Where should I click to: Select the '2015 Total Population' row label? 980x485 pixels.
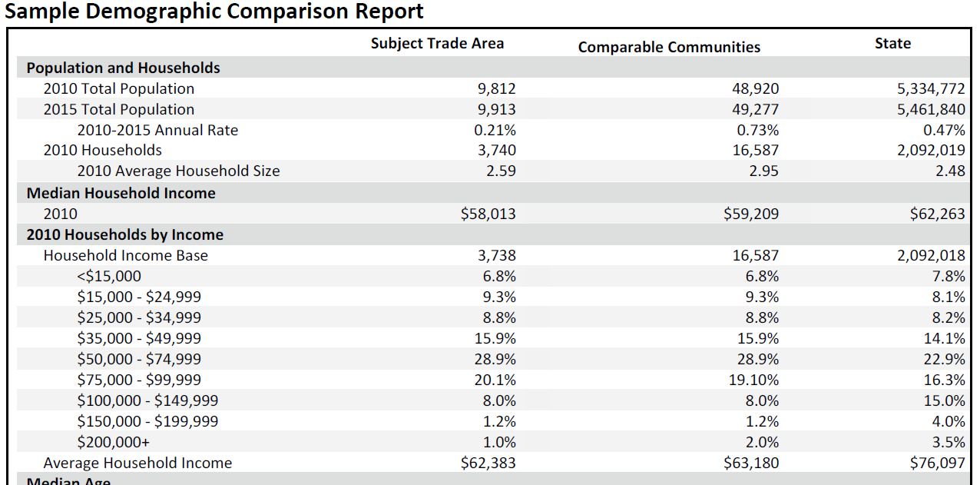[x=118, y=109]
